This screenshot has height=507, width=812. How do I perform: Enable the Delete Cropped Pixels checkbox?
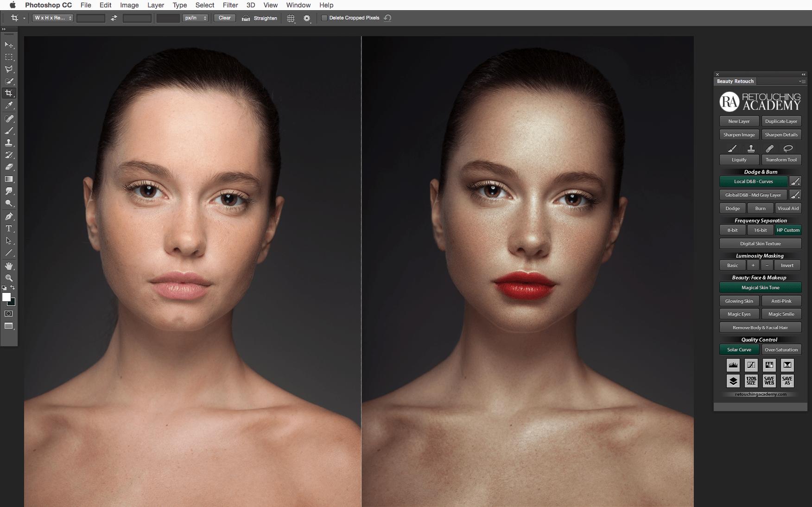pos(324,18)
